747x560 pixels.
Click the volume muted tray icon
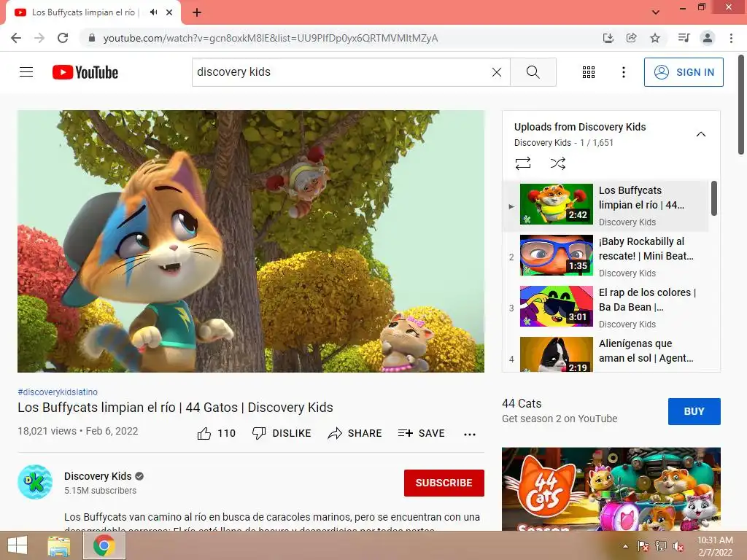[678, 546]
